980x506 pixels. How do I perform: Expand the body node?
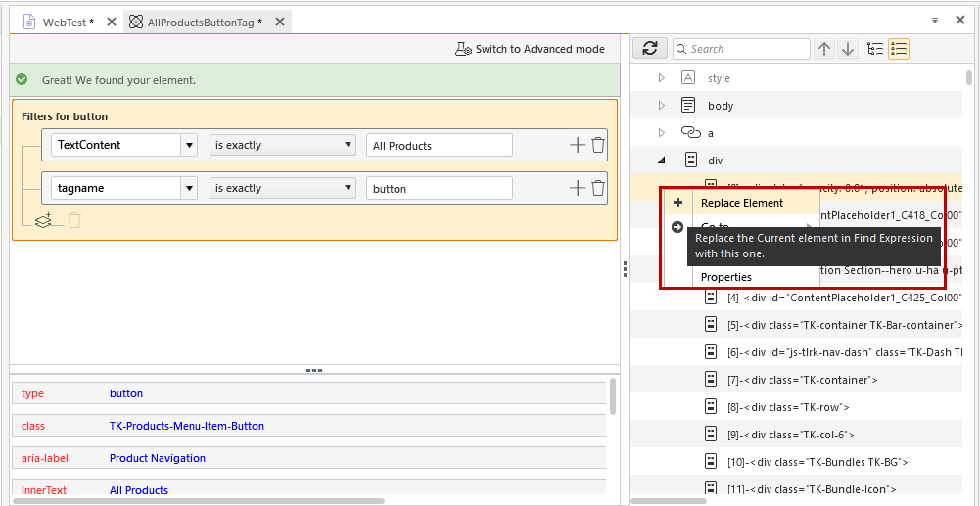click(x=661, y=106)
